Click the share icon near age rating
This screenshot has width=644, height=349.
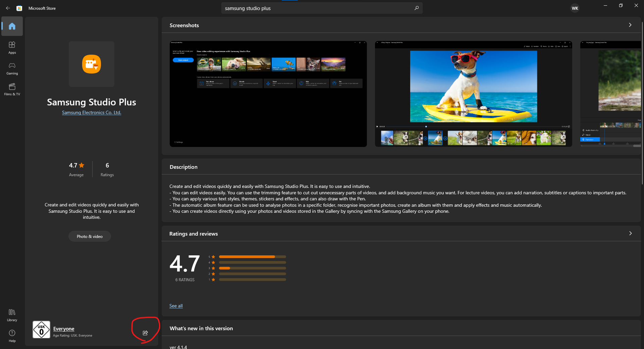click(x=145, y=333)
